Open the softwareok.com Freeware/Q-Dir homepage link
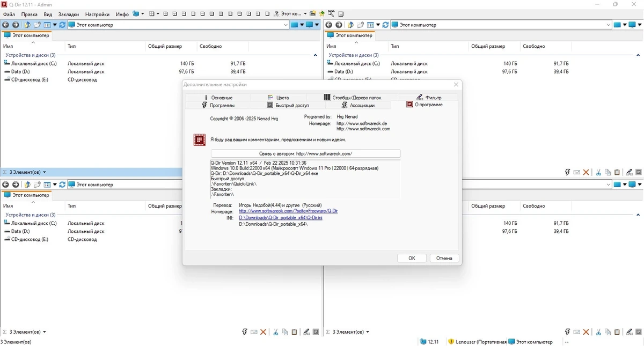The image size is (644, 346). point(288,211)
